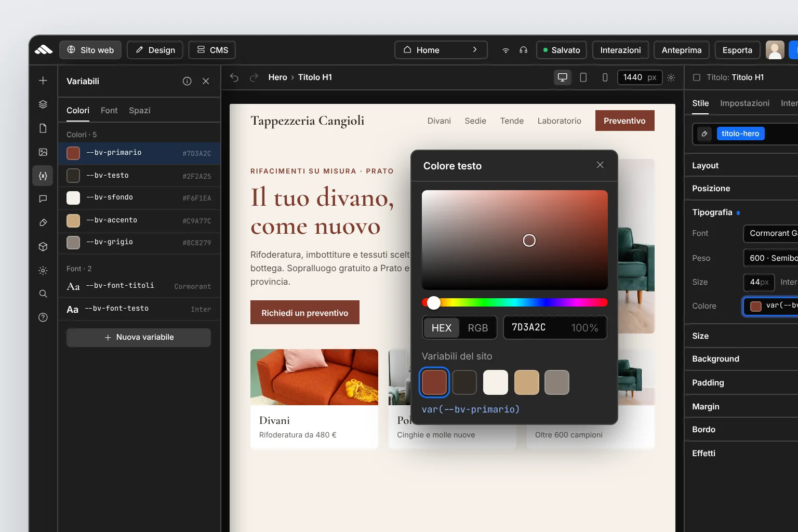Click the Interazioni button
Viewport: 798px width, 532px height.
[620, 50]
